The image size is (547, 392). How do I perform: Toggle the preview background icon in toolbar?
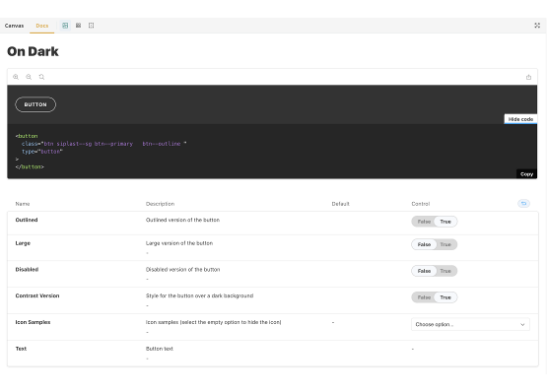pos(65,26)
